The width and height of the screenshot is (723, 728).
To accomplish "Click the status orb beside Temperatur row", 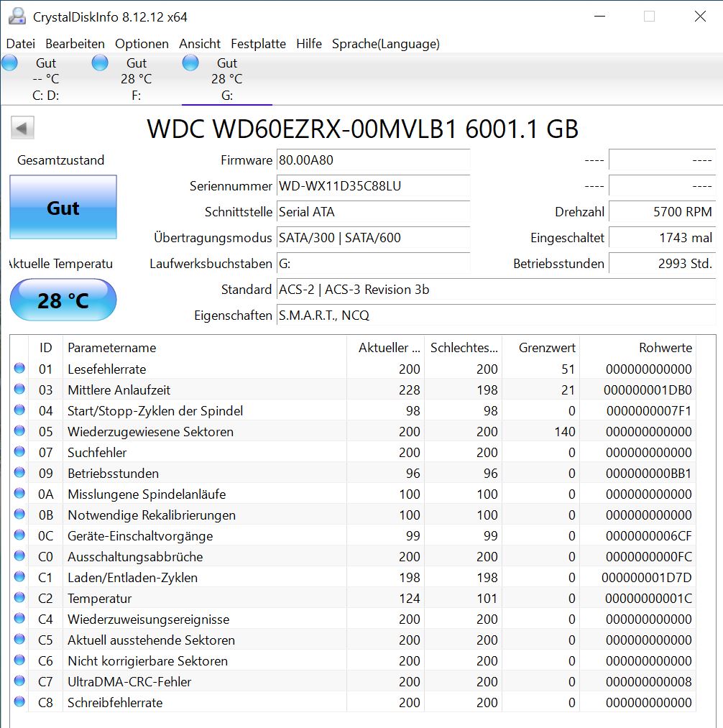I will [19, 599].
